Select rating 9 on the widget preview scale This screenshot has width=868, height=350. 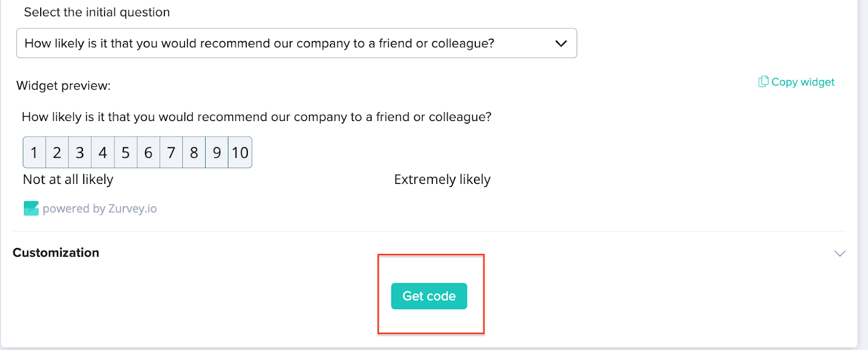tap(216, 152)
